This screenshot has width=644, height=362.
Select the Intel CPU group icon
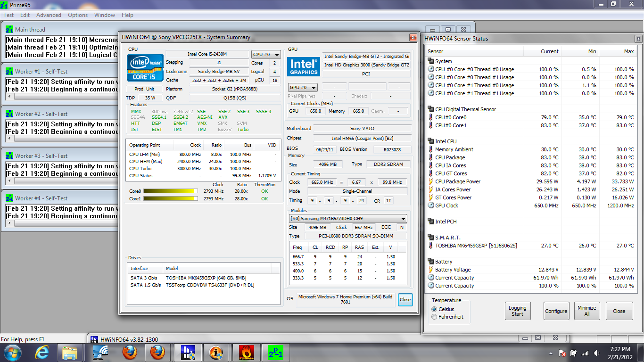pos(431,141)
